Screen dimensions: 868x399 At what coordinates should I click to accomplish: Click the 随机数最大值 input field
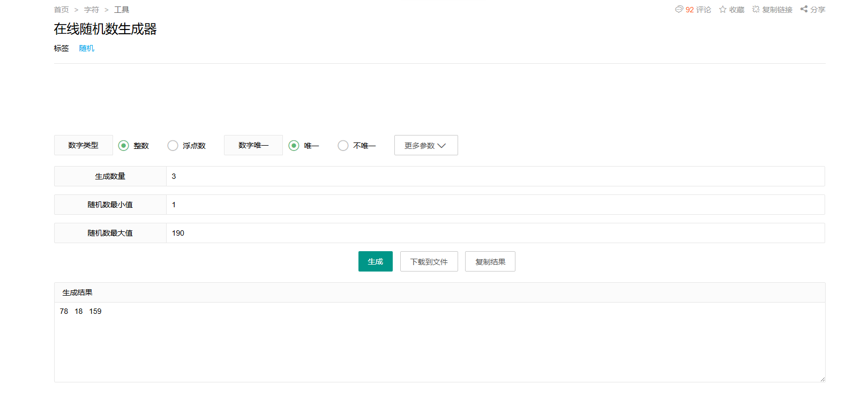[x=495, y=233]
